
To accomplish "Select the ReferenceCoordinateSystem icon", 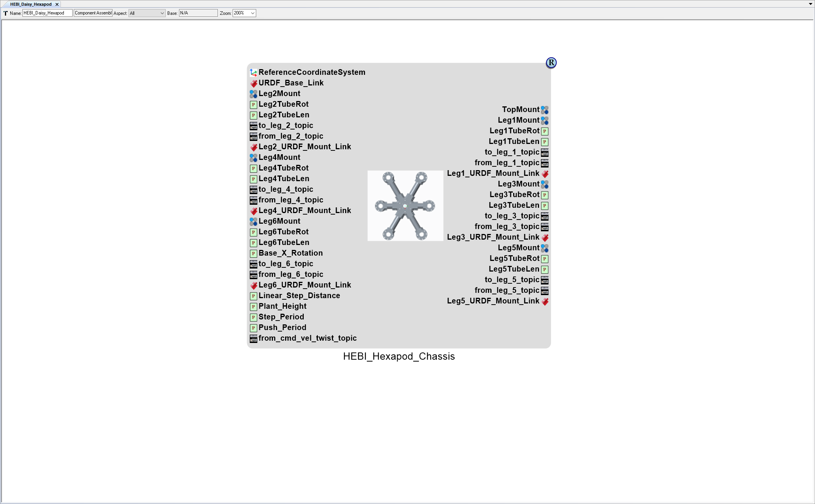I will pyautogui.click(x=254, y=72).
